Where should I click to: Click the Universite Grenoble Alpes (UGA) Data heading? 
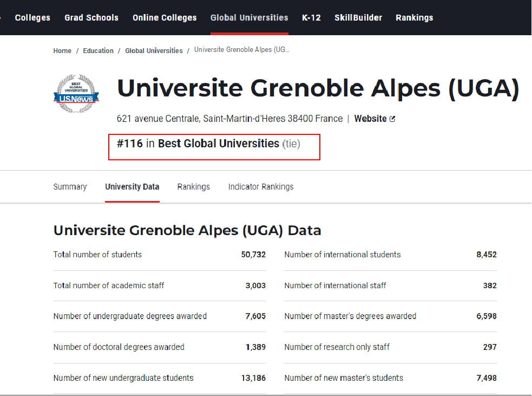click(187, 230)
